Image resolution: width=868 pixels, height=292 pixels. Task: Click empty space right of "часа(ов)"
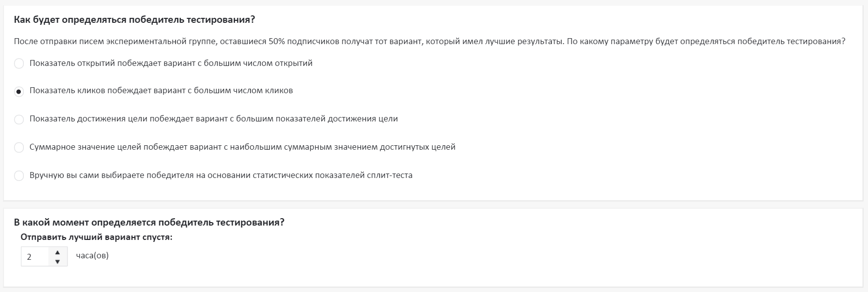[x=397, y=256]
